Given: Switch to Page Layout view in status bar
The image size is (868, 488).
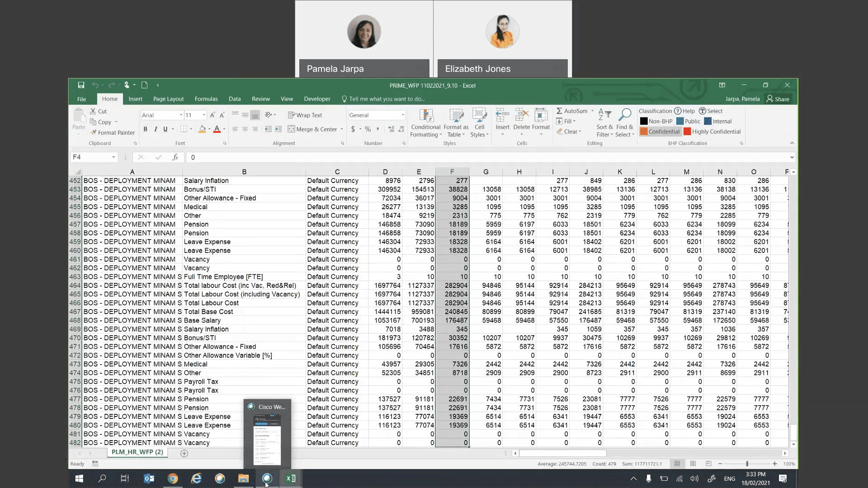Looking at the screenshot, I should (x=693, y=464).
